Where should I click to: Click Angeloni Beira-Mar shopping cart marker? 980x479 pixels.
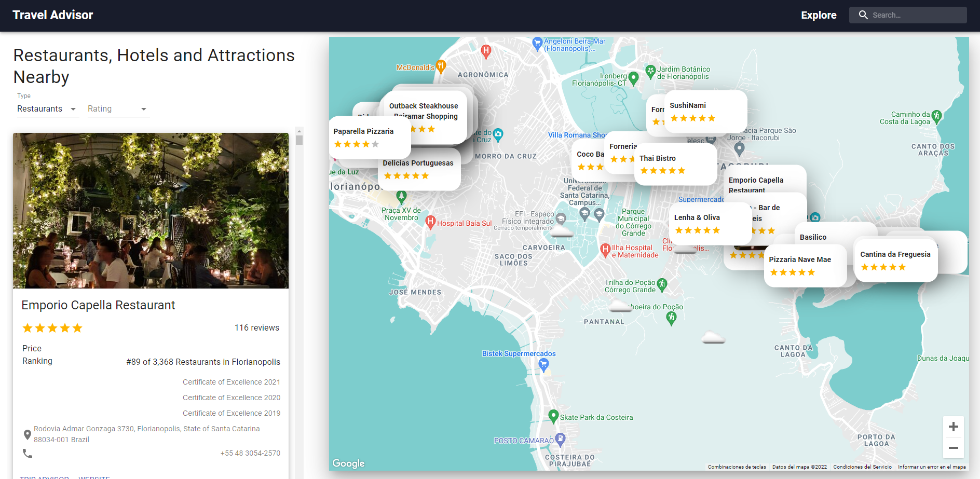[537, 44]
